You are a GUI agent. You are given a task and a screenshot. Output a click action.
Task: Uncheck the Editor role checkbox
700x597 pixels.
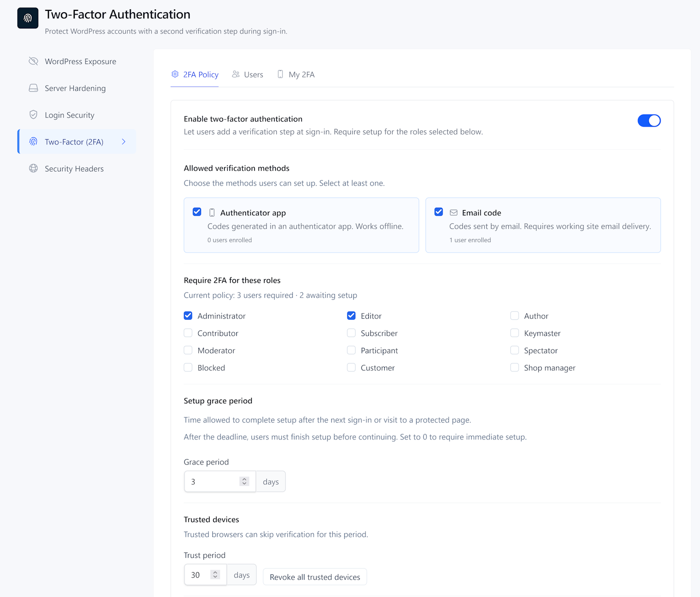coord(351,315)
